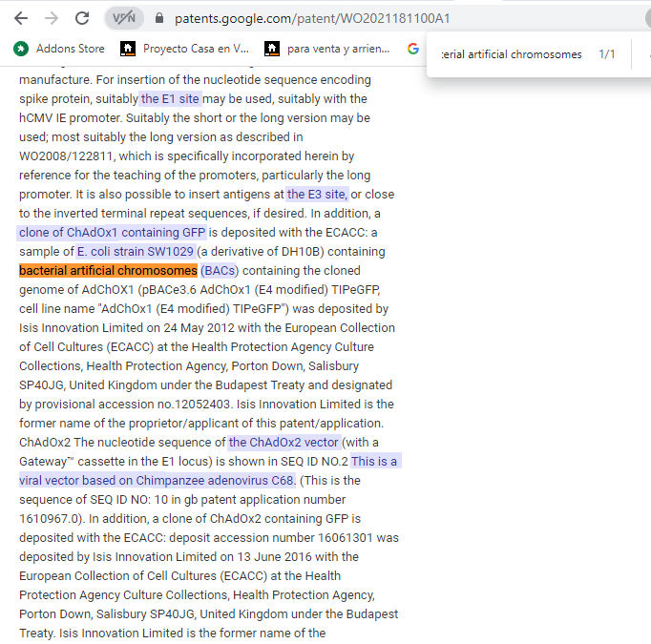Image resolution: width=651 pixels, height=644 pixels.
Task: Open the Proyecto Casa en V... bookmark
Action: coord(184,48)
